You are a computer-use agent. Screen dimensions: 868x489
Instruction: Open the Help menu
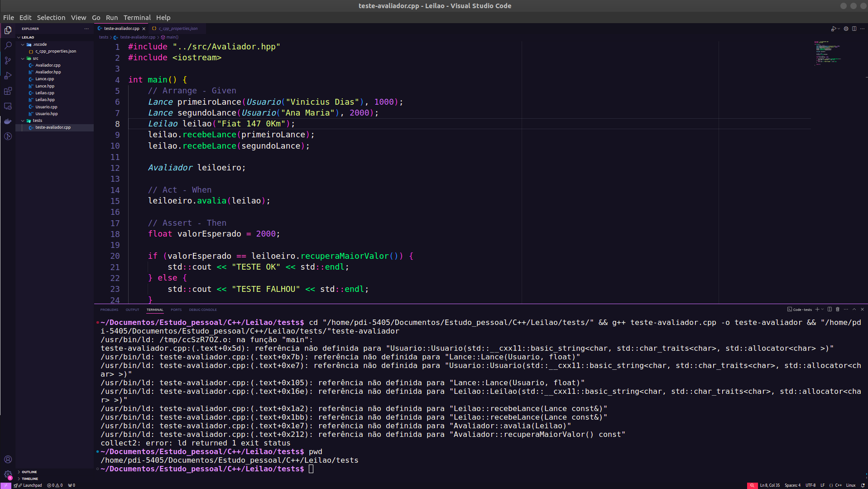[x=163, y=18]
